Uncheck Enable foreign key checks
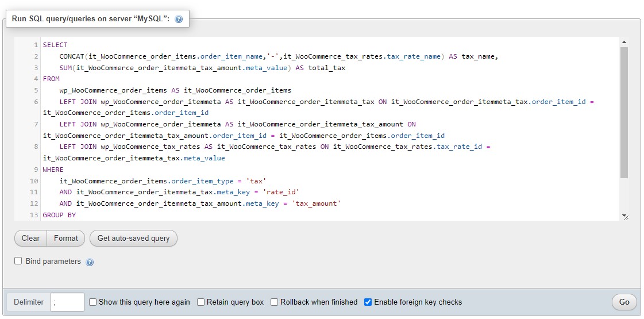 368,302
